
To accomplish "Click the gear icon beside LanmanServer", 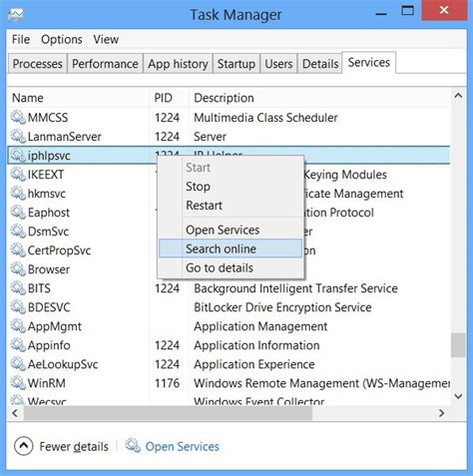I will point(18,137).
